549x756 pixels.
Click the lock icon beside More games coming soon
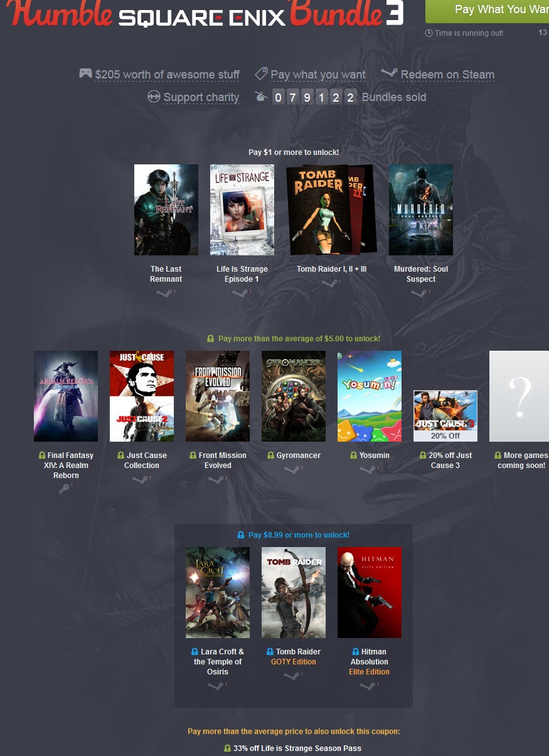[498, 455]
